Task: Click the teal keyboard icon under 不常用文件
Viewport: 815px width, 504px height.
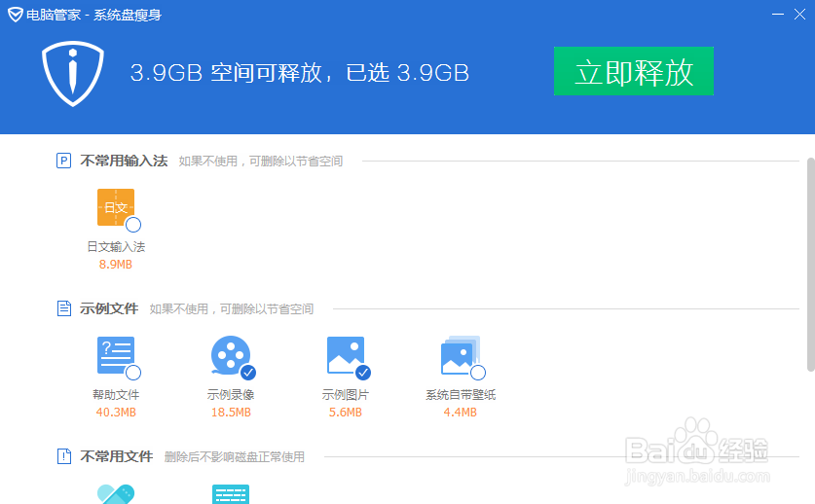Action: pos(231,494)
